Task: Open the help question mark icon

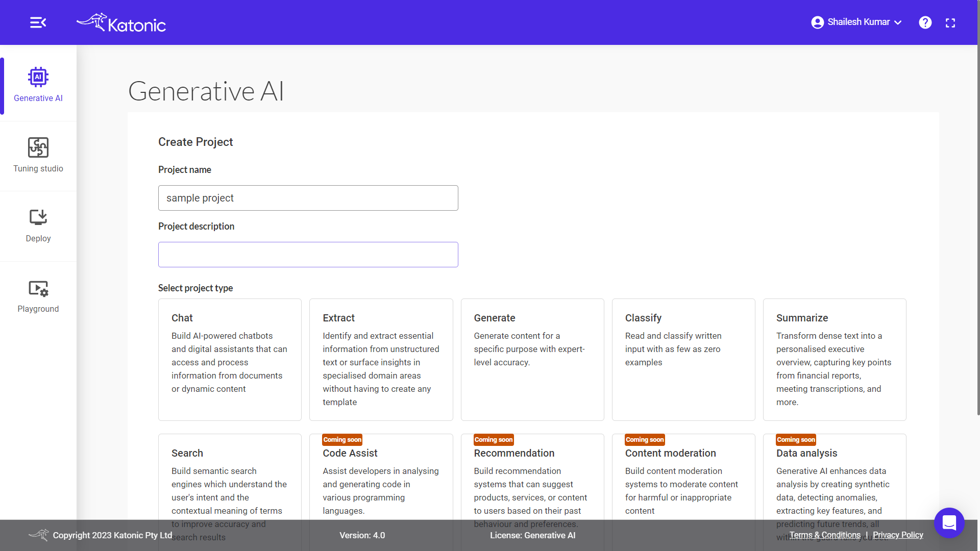Action: point(925,22)
